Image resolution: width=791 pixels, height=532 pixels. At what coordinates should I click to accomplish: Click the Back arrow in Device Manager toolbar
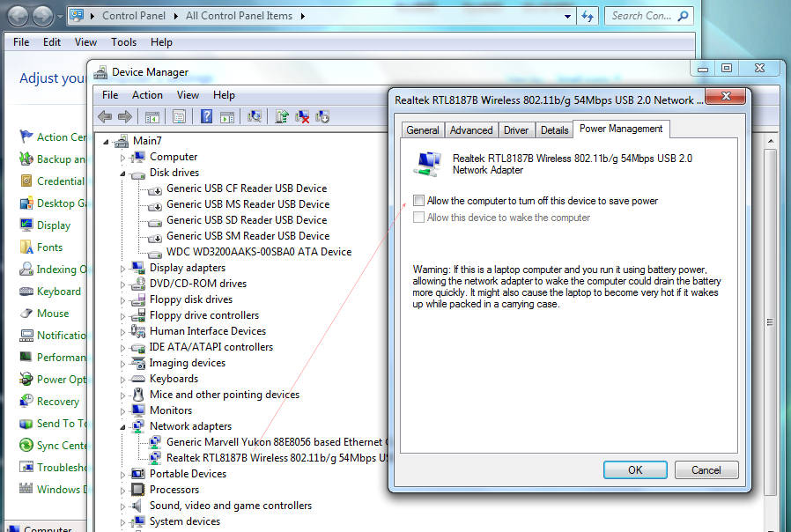[105, 117]
